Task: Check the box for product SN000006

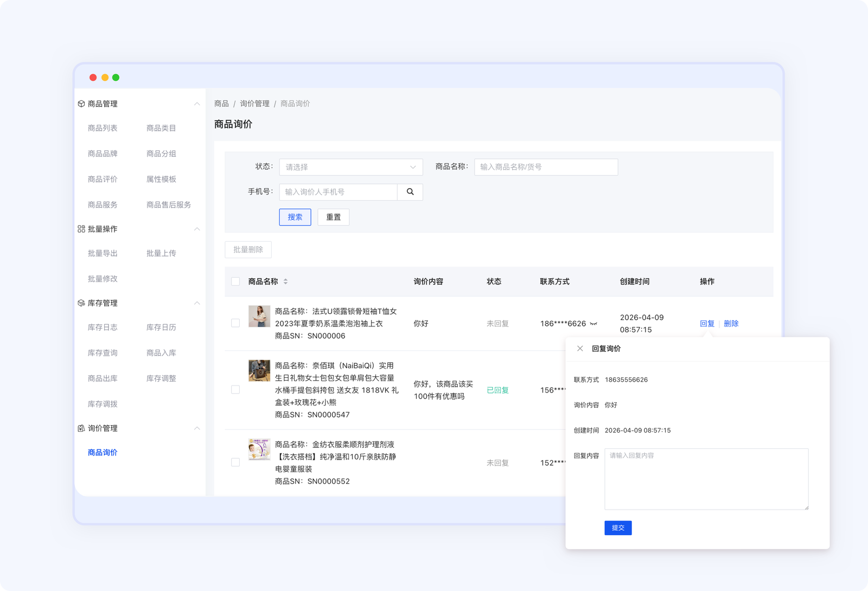Action: [x=235, y=323]
